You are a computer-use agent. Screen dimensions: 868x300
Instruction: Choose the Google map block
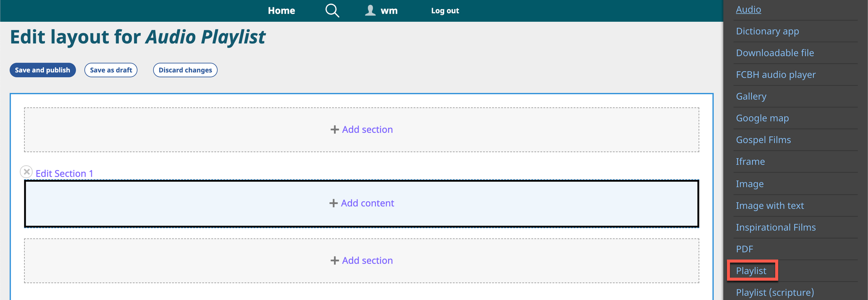[x=762, y=118]
